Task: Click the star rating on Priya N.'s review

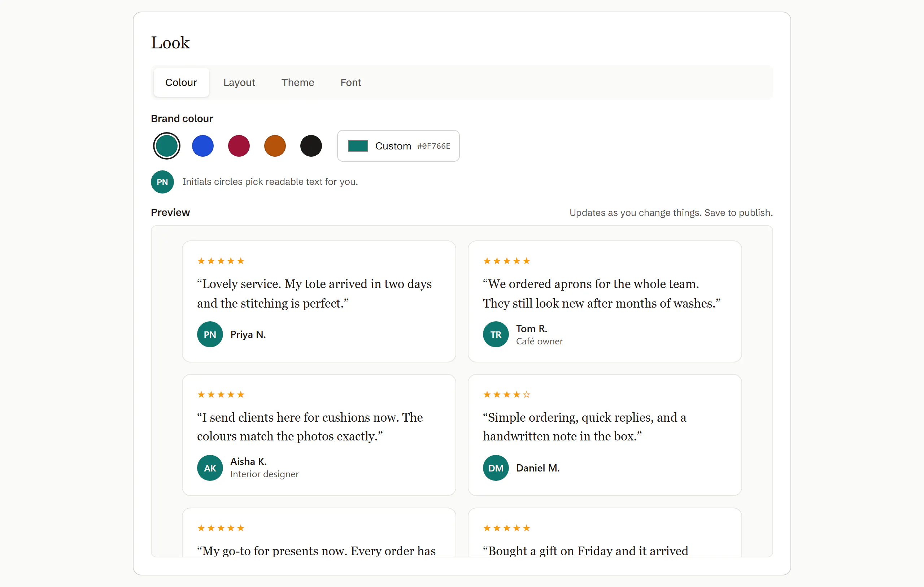Action: [x=221, y=261]
